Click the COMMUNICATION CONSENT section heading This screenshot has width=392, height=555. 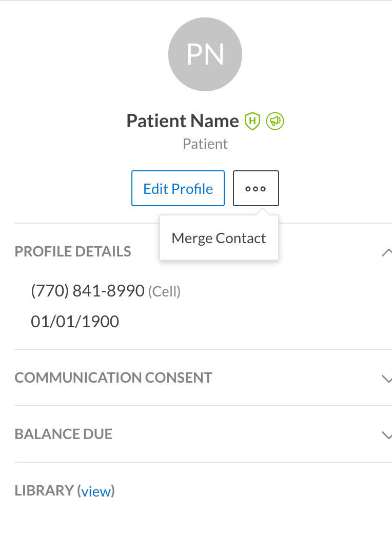pyautogui.click(x=113, y=378)
